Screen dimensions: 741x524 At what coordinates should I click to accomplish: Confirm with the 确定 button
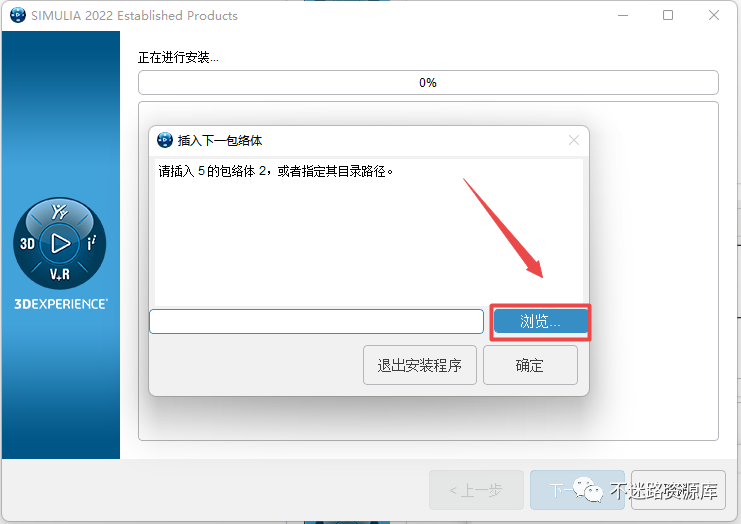(x=530, y=365)
